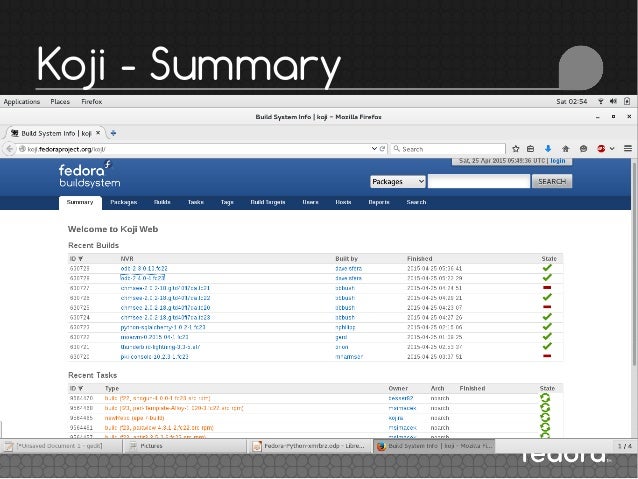Bookmark this page with the star icon
Image resolution: width=638 pixels, height=479 pixels.
point(516,149)
